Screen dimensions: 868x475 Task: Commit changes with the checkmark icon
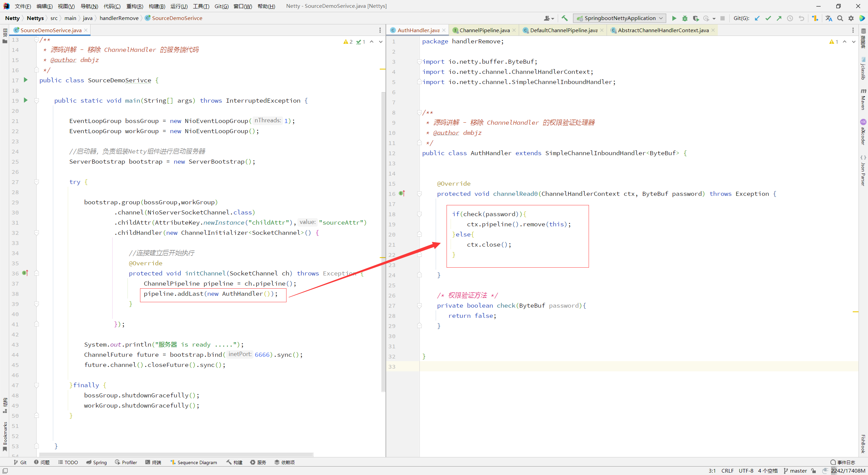(x=768, y=18)
